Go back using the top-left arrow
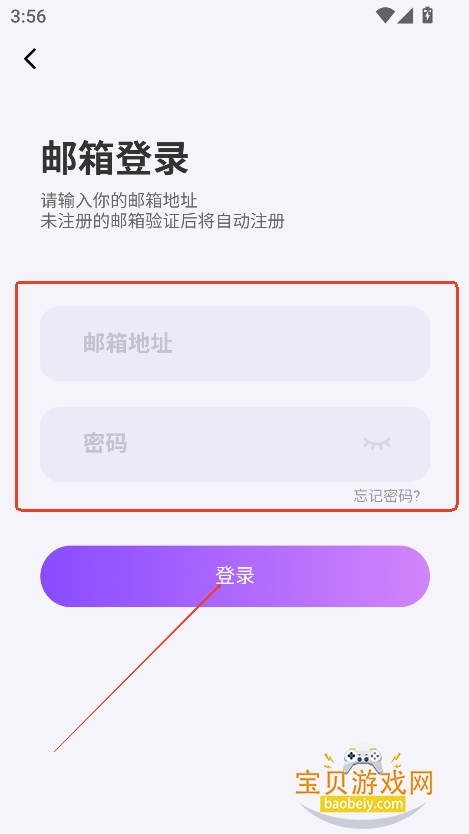 tap(30, 59)
